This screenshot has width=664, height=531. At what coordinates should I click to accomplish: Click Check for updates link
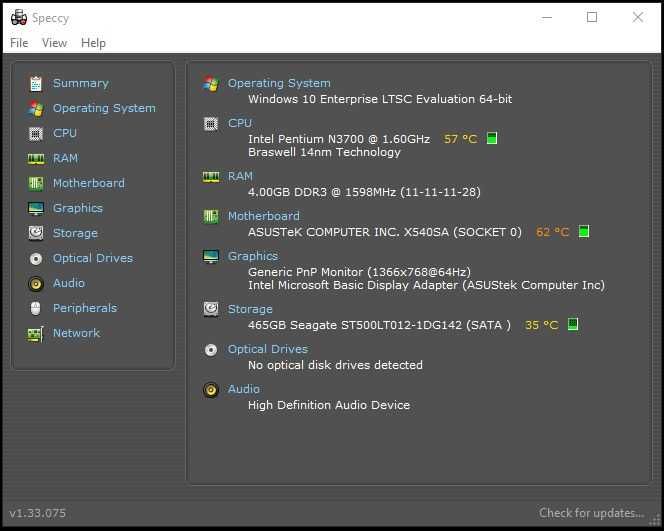591,513
